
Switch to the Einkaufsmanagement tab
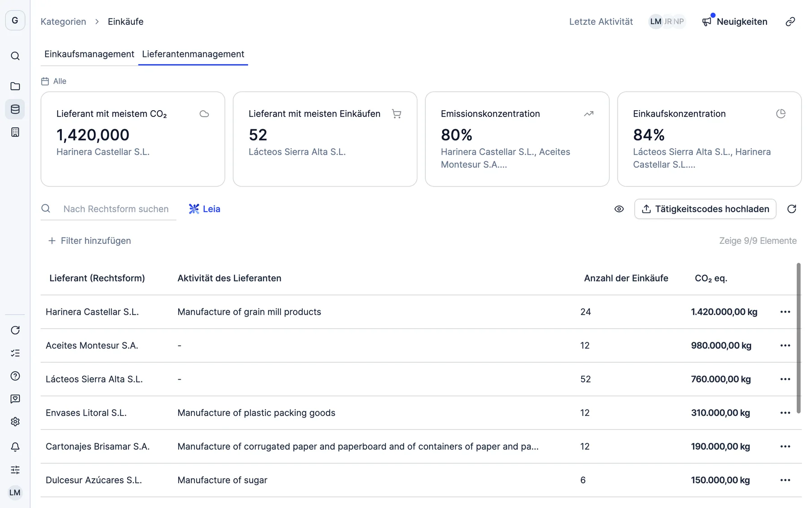click(89, 54)
